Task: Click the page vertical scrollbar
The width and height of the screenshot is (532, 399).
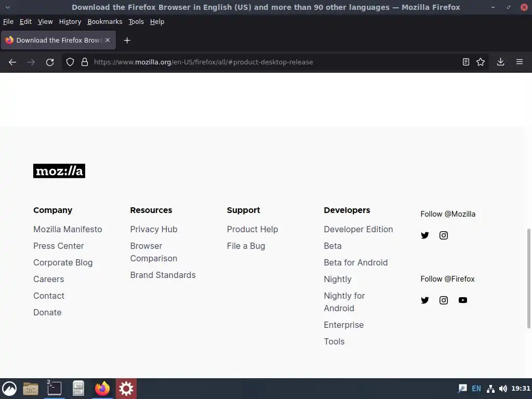Action: pyautogui.click(x=528, y=278)
